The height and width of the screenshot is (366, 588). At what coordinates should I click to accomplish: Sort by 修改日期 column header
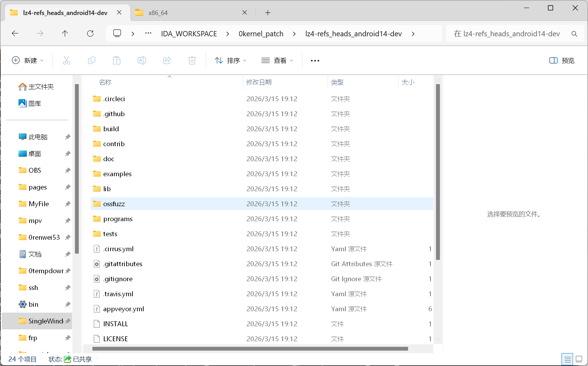click(x=259, y=82)
